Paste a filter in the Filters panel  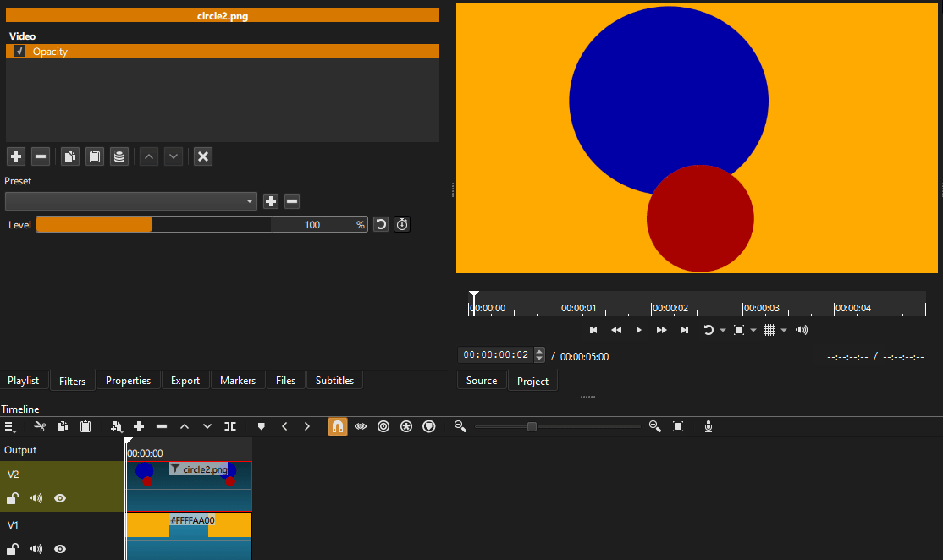[94, 156]
